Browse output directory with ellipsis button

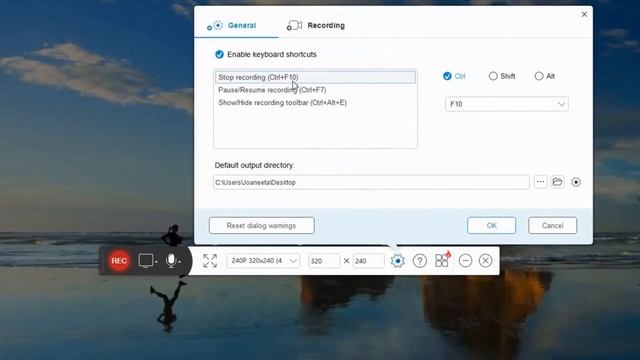coord(540,182)
